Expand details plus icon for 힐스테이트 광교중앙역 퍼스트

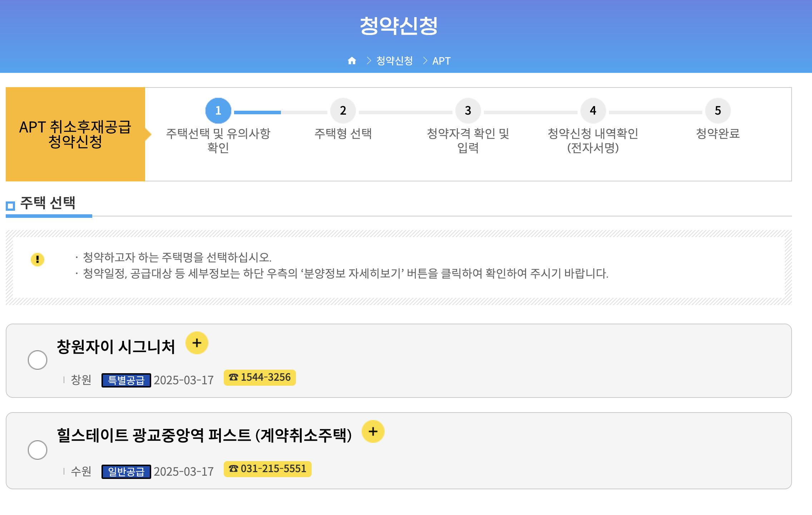(373, 431)
